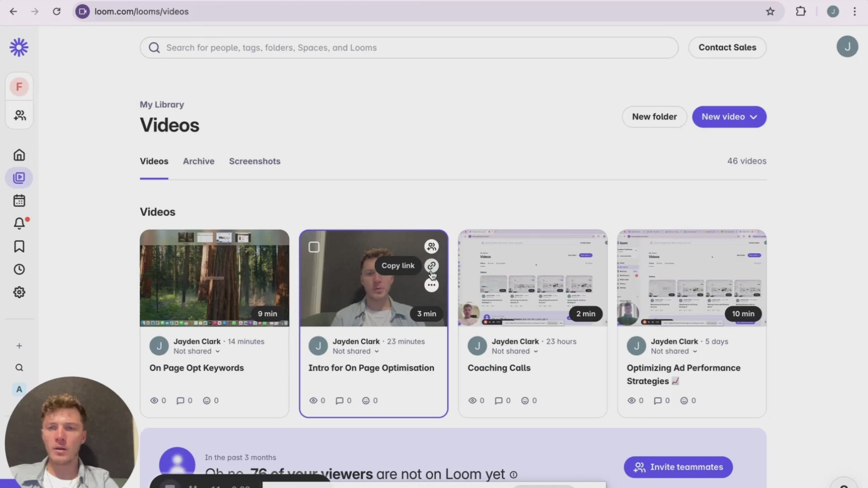Click the Contact Sales button
868x488 pixels.
point(727,47)
